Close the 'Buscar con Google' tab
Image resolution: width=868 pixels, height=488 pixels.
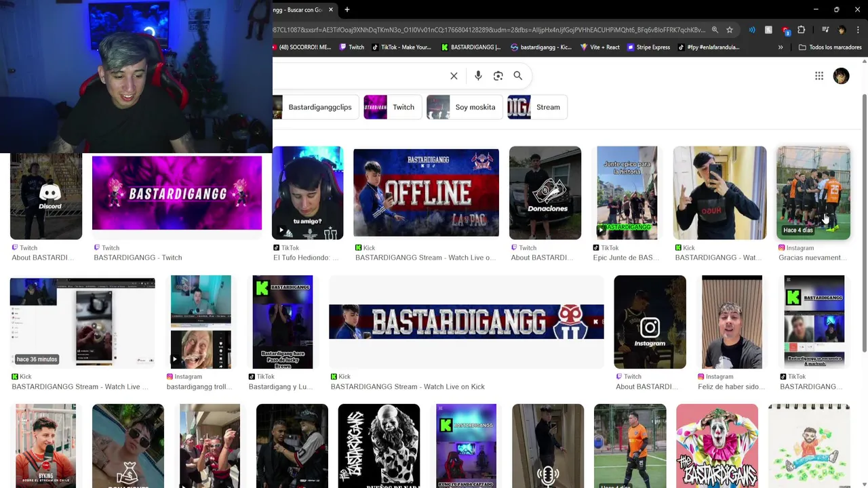coord(331,9)
